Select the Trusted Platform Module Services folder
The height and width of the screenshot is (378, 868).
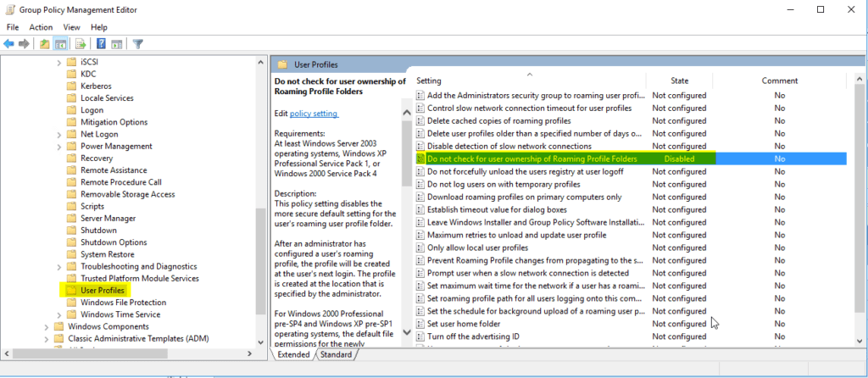coord(140,278)
